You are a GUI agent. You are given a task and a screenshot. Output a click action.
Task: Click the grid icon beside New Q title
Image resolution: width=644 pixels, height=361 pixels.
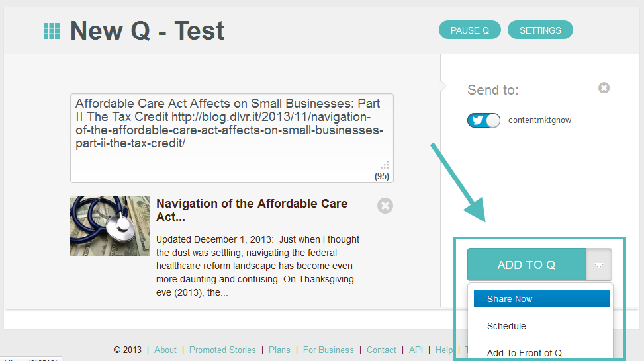52,31
